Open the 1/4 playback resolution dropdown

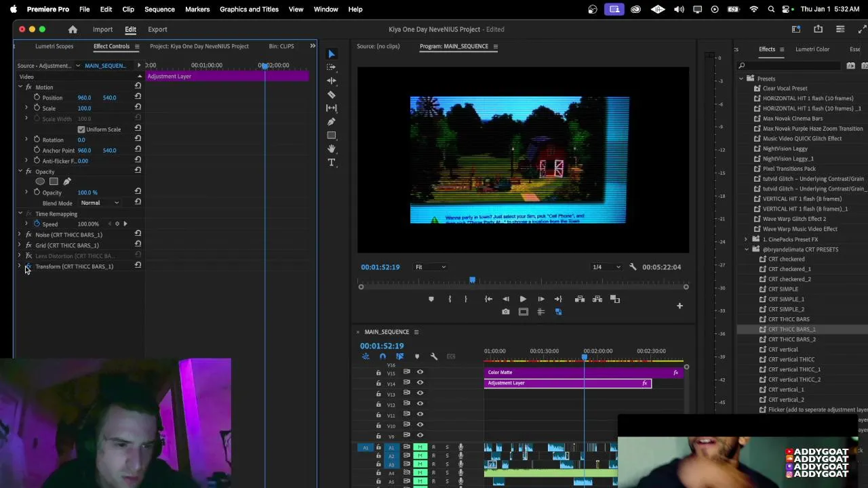click(607, 267)
